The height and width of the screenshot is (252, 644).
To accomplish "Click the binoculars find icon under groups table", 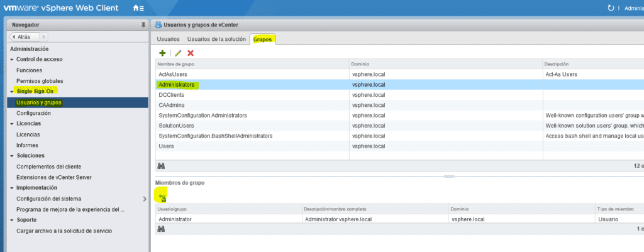I will (x=161, y=166).
